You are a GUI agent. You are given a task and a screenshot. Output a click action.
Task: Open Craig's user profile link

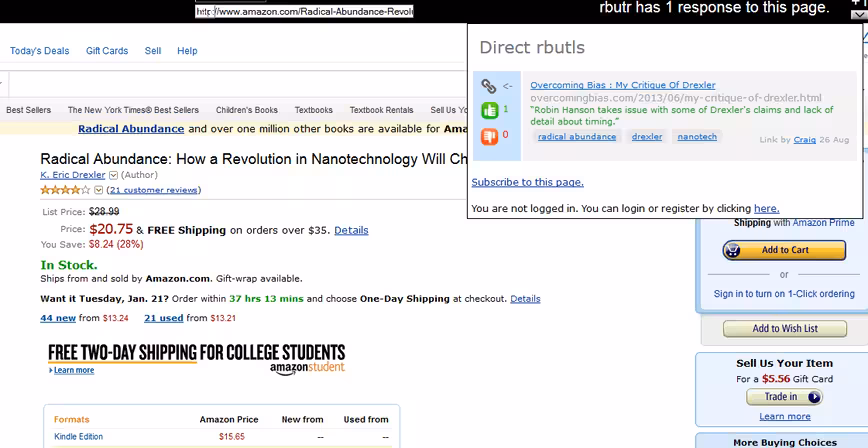click(x=804, y=140)
